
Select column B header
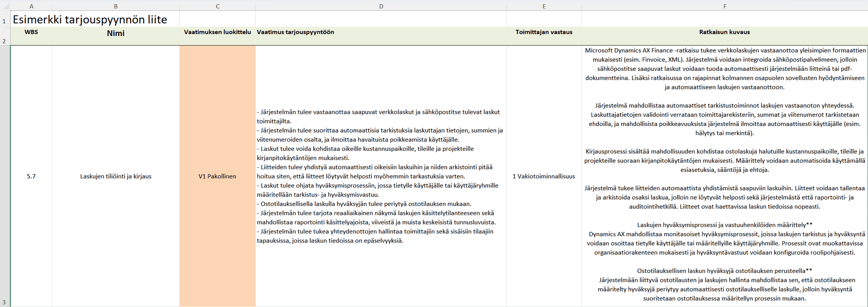116,6
